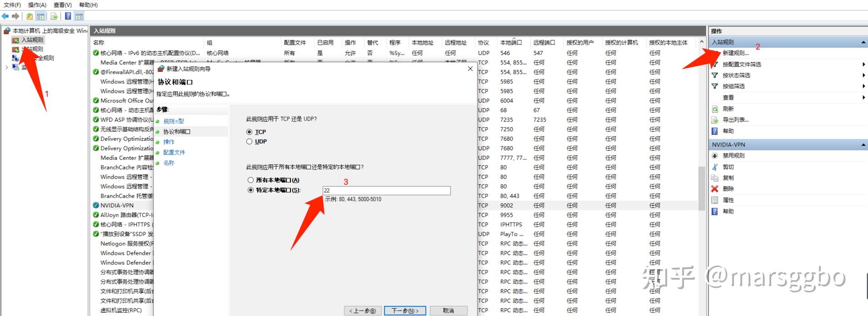Screen dimensions: 868x316
Task: Click the 属性 properties icon
Action: (715, 200)
